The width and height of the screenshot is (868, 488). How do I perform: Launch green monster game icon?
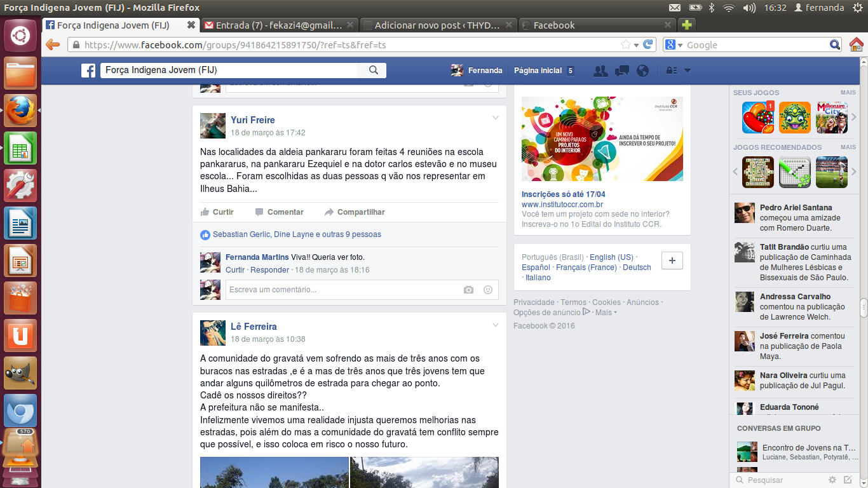coord(795,118)
